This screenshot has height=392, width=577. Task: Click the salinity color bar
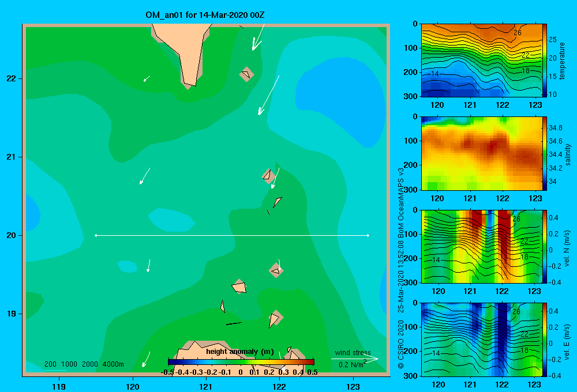545,153
